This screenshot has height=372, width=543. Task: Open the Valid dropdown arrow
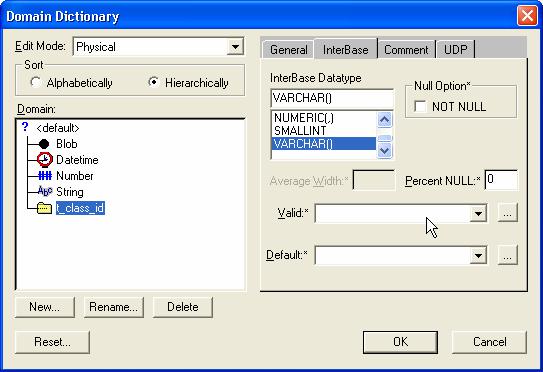click(x=478, y=213)
